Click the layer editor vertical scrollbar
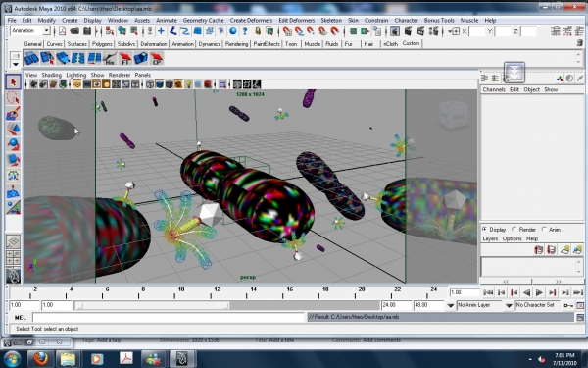Viewport: 588px width, 368px height. (579, 266)
